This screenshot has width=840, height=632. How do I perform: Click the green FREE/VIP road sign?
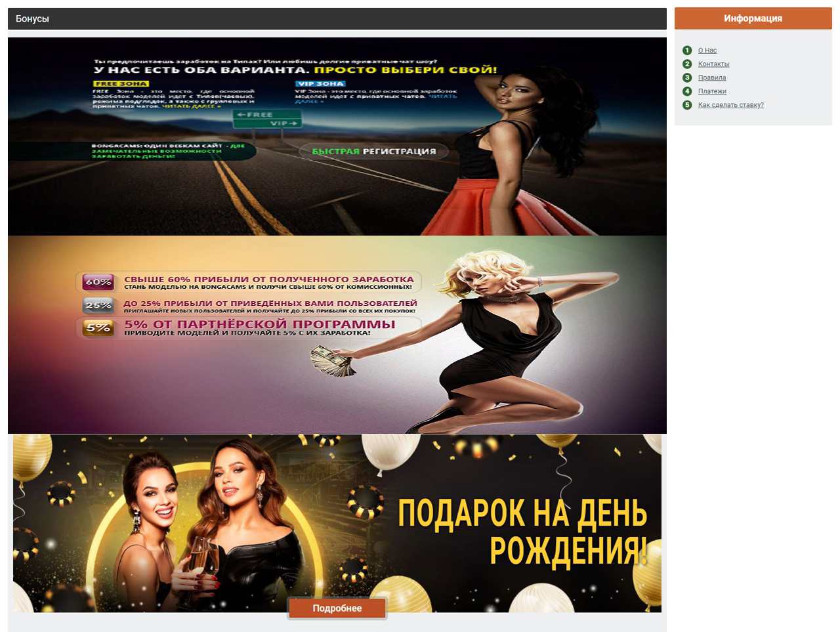(x=267, y=119)
